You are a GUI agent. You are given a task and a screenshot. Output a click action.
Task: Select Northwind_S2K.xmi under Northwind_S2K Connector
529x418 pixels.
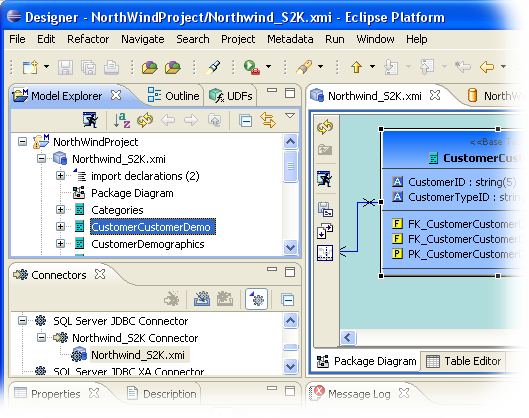tap(138, 355)
